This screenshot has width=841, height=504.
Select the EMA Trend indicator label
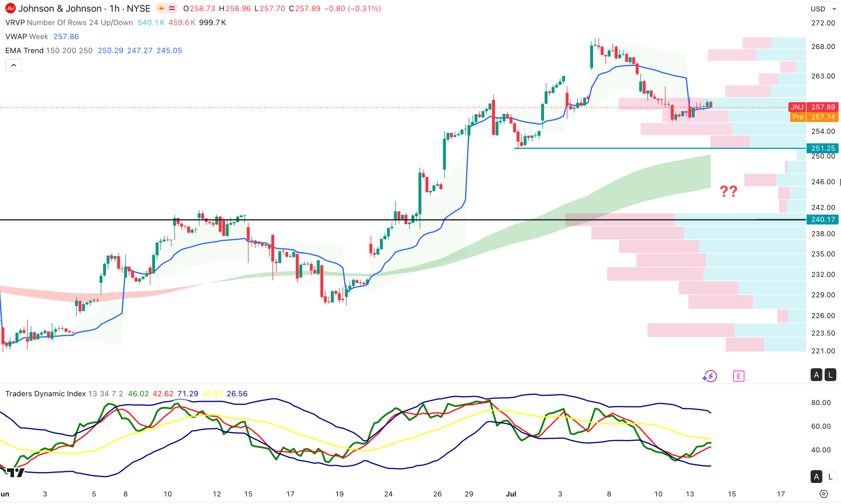click(x=49, y=50)
